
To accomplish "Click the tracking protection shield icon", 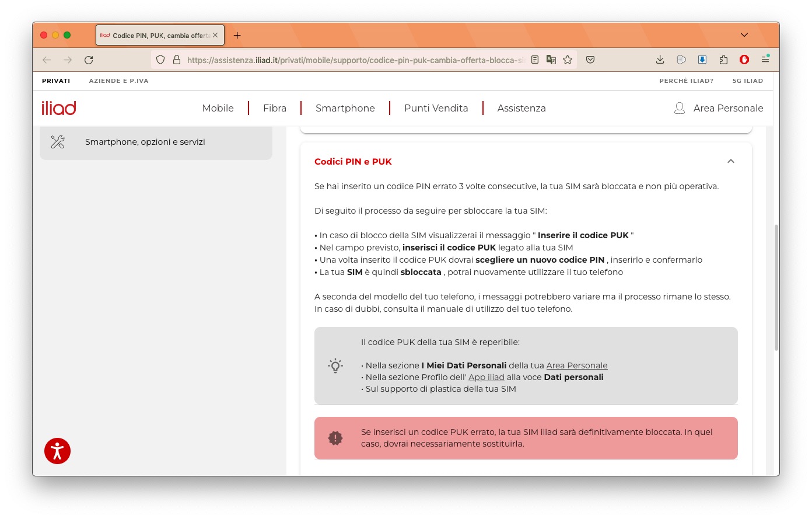I will click(160, 59).
